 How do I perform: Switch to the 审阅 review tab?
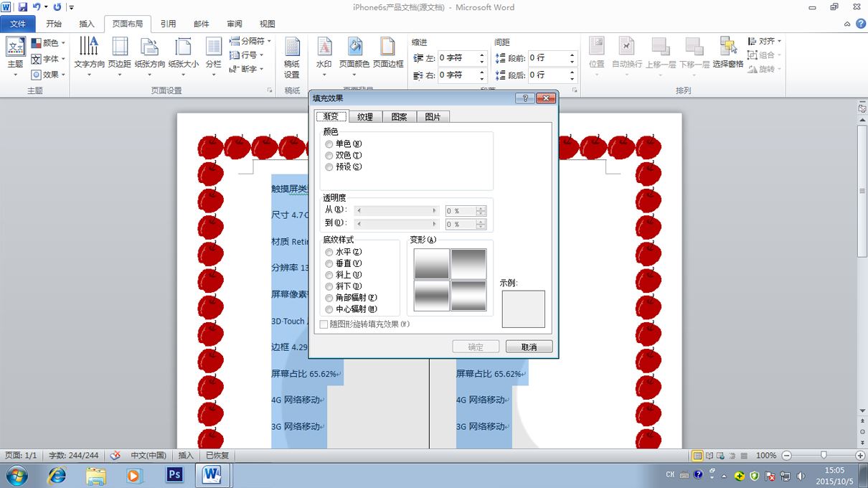[x=235, y=24]
